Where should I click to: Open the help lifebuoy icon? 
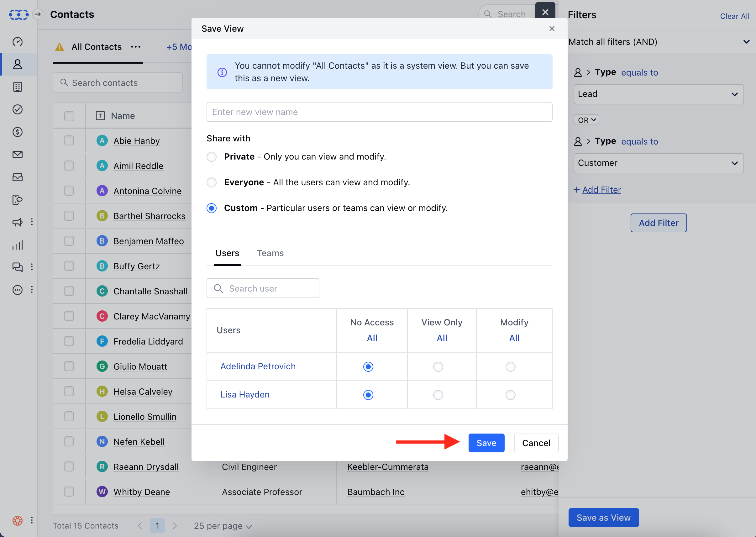[x=18, y=520]
